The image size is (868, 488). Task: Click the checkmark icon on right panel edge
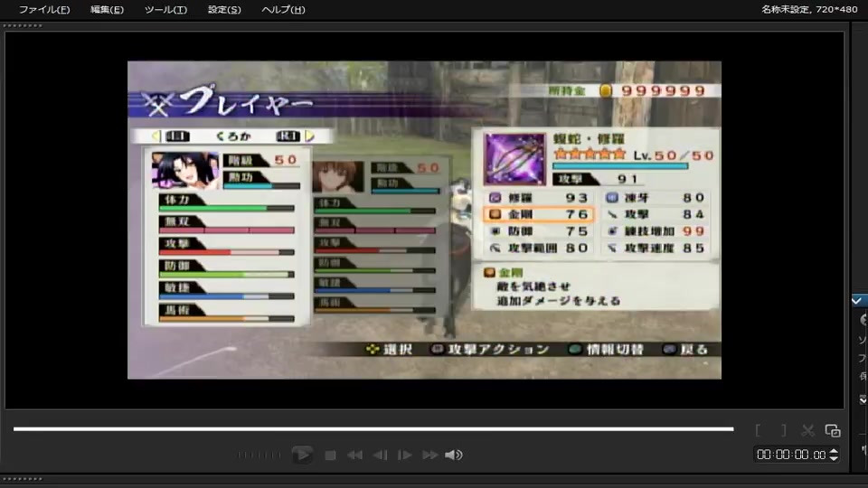point(857,301)
